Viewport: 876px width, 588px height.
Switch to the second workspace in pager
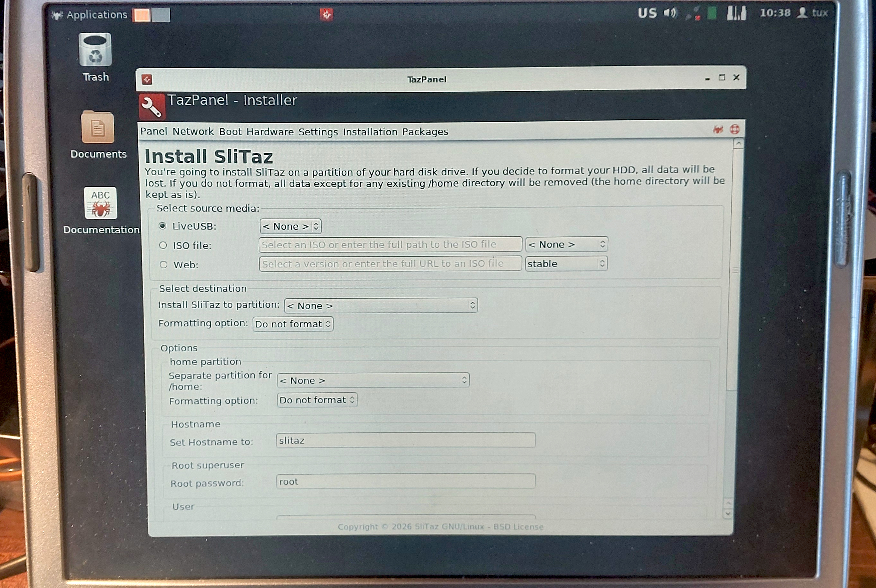pos(161,15)
